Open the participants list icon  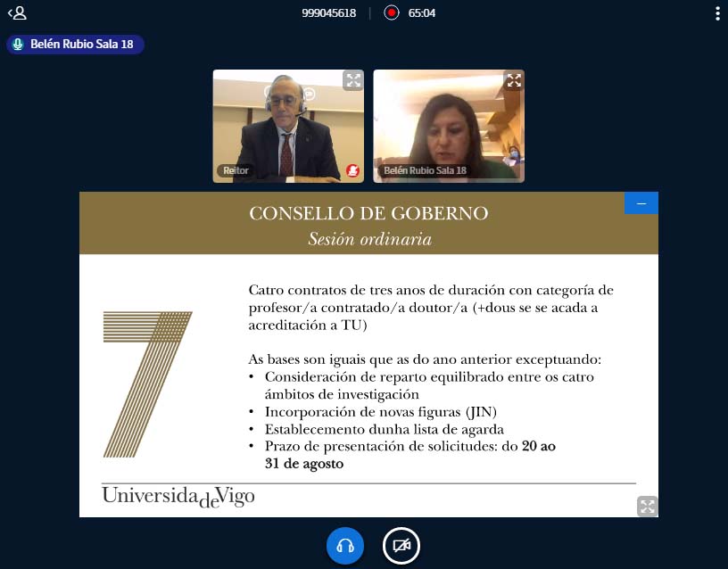17,12
